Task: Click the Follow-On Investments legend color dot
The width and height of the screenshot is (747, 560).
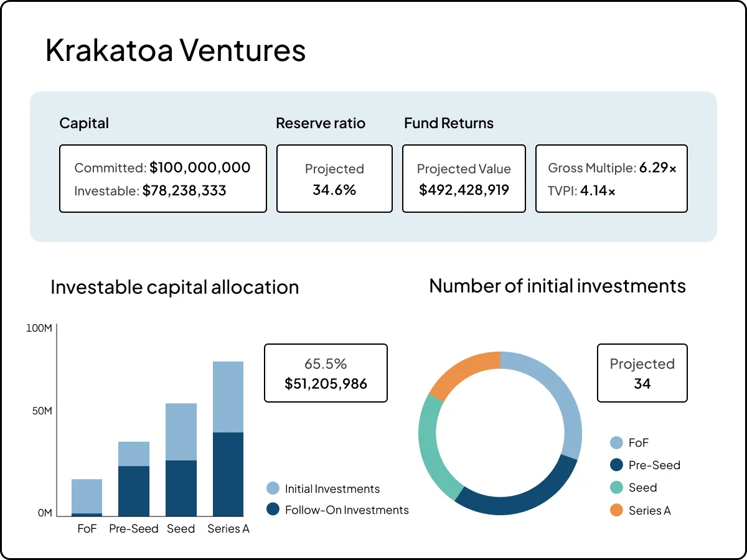Action: pos(273,510)
